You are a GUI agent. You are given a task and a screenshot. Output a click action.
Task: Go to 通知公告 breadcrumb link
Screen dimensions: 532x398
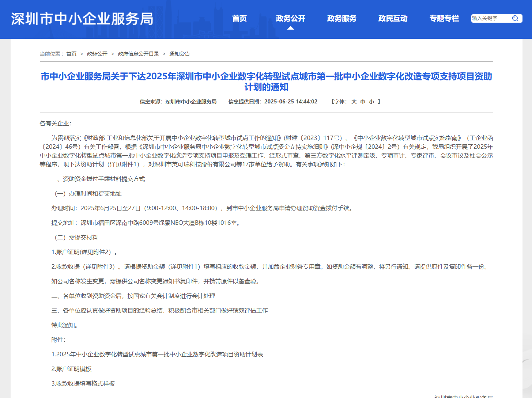(x=180, y=54)
